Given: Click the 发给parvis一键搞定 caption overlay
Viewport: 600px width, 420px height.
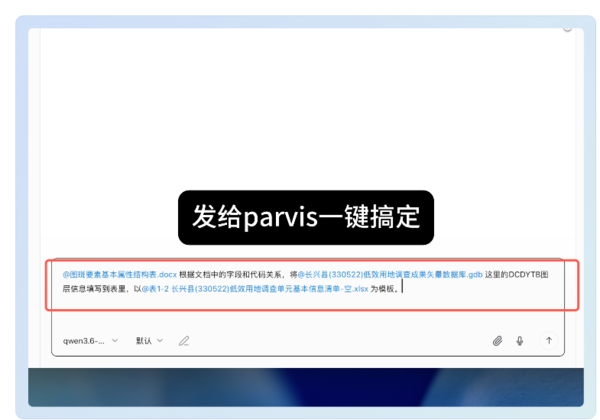Looking at the screenshot, I should [x=306, y=217].
